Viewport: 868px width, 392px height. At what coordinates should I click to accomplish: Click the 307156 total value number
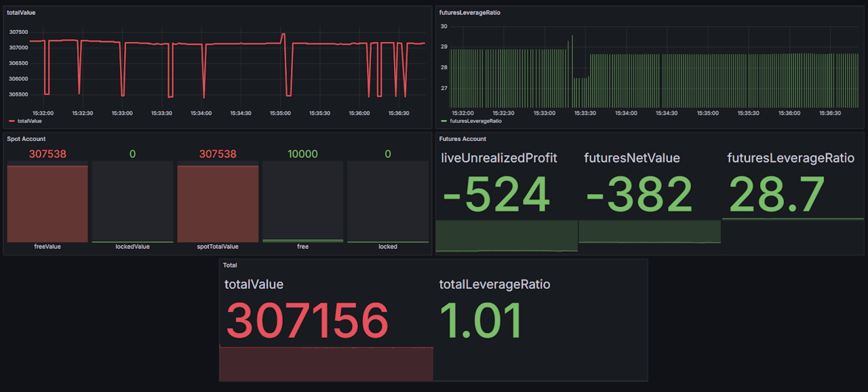(307, 320)
